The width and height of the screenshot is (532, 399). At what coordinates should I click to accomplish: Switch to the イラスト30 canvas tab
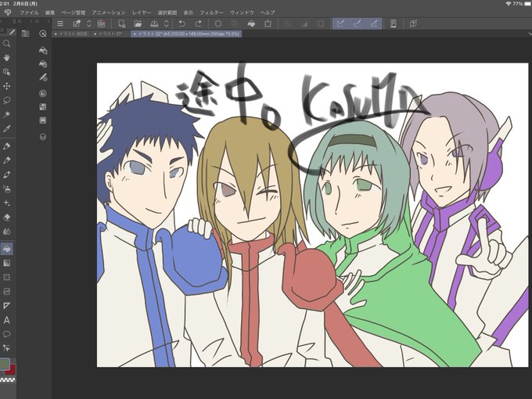click(x=71, y=34)
